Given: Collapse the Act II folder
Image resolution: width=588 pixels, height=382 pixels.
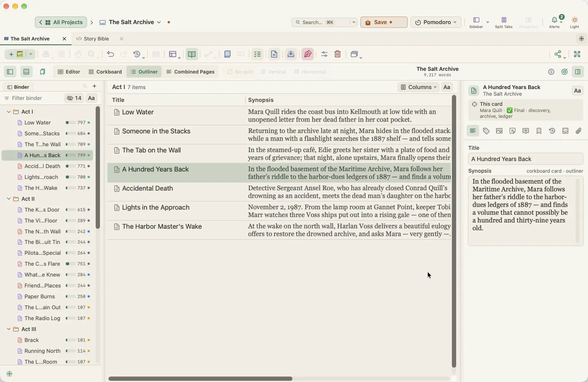Looking at the screenshot, I should click(9, 199).
